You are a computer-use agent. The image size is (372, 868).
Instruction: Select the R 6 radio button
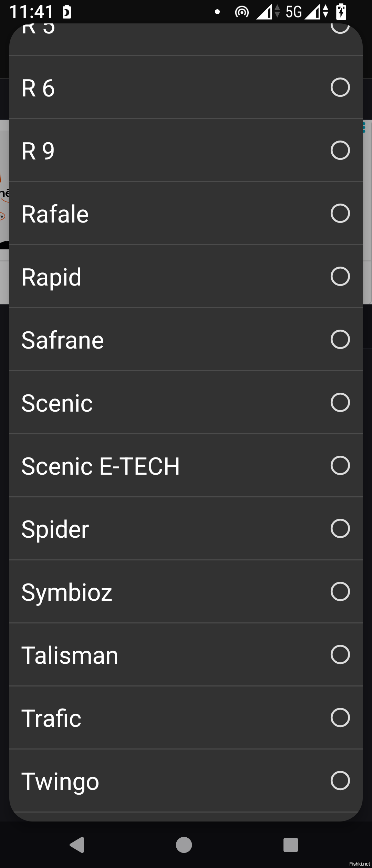click(340, 87)
